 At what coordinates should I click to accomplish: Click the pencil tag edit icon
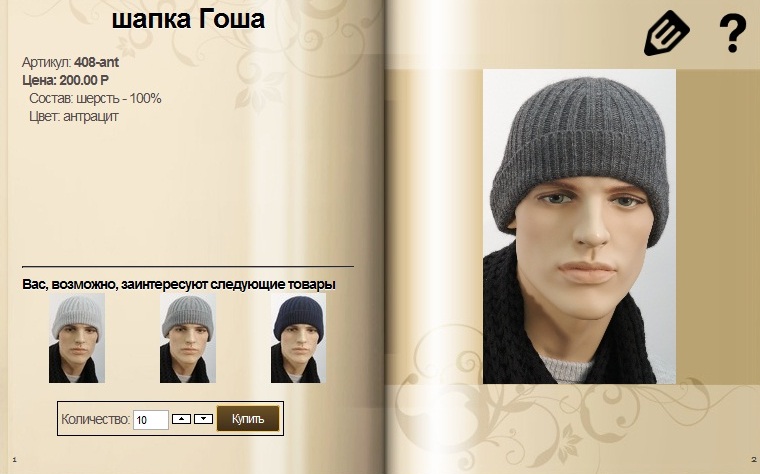click(667, 33)
